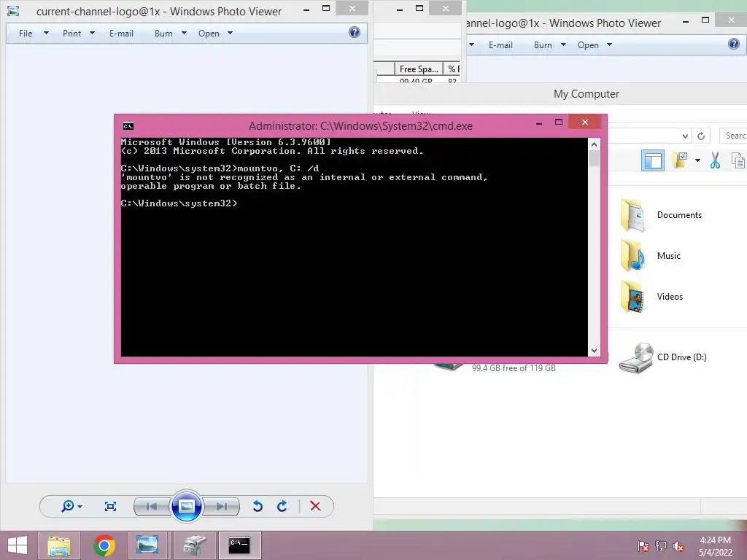
Task: Click the Copy icon in My Computer toolbar
Action: (738, 160)
